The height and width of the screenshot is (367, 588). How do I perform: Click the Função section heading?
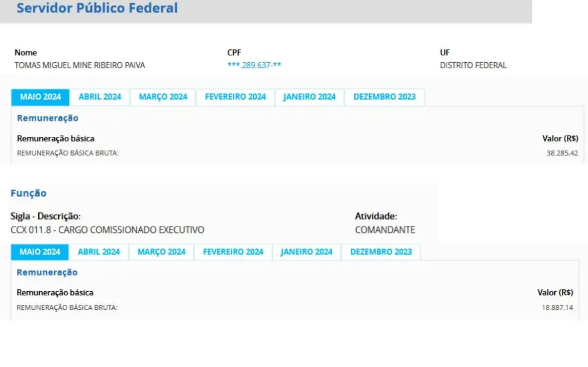(29, 193)
